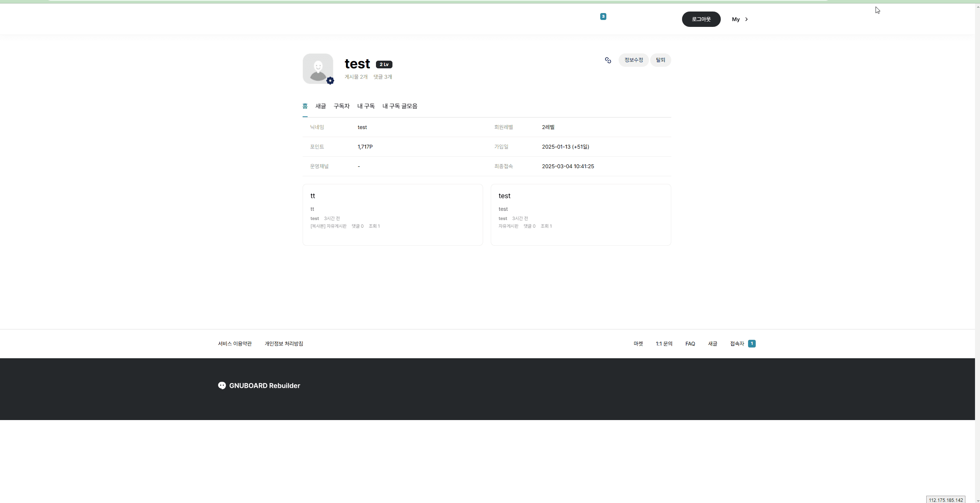
Task: Open the FAQ footer link
Action: (x=690, y=344)
